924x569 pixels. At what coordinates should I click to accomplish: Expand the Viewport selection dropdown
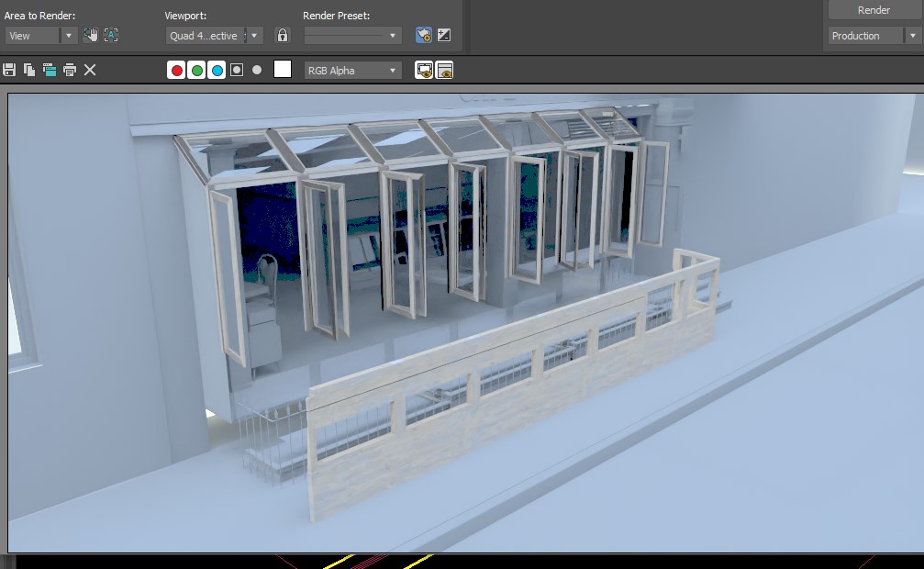pyautogui.click(x=215, y=36)
